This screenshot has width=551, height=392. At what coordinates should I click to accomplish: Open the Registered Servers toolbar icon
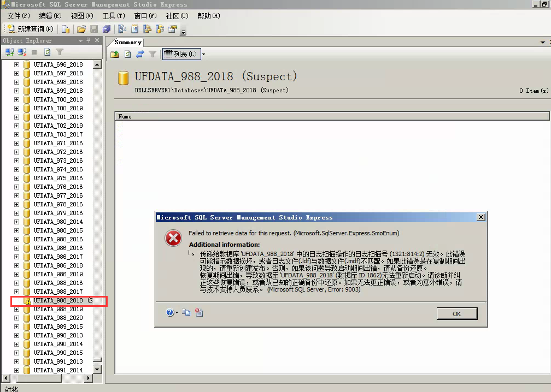point(122,29)
